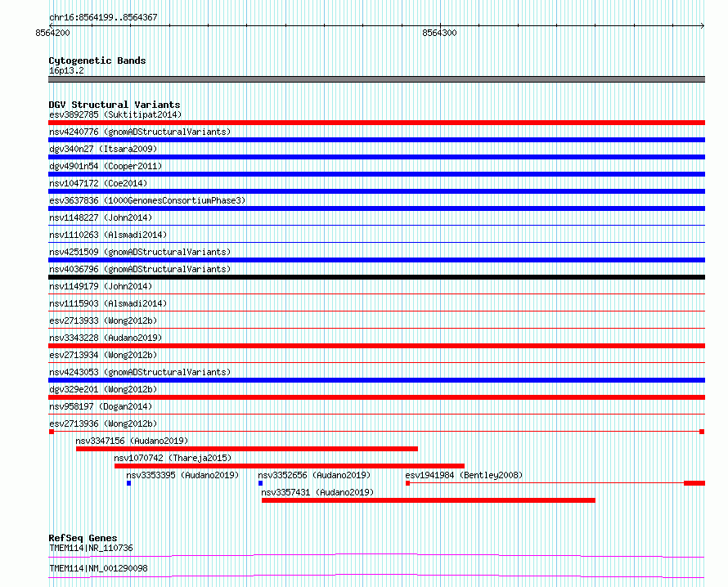Image resolution: width=728 pixels, height=587 pixels.
Task: Click nsv1149179 (John2014) variant label
Action: (x=101, y=286)
